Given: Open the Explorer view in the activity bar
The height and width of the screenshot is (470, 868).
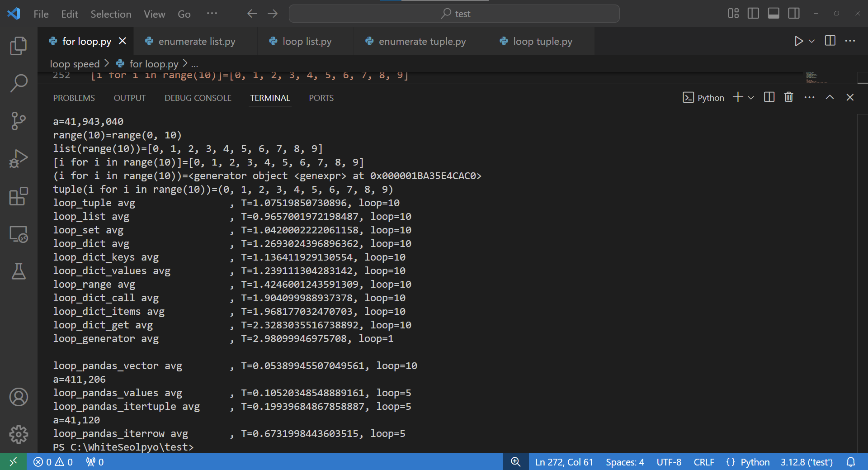Looking at the screenshot, I should [x=19, y=46].
